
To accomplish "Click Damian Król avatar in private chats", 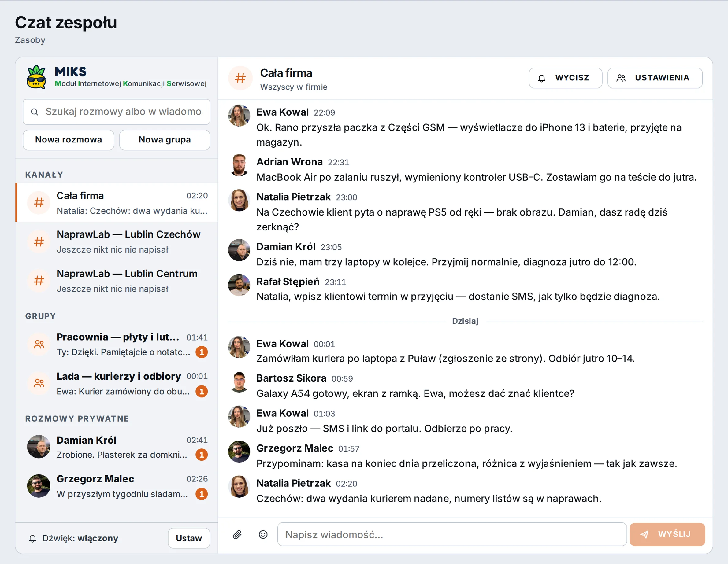I will coord(39,447).
